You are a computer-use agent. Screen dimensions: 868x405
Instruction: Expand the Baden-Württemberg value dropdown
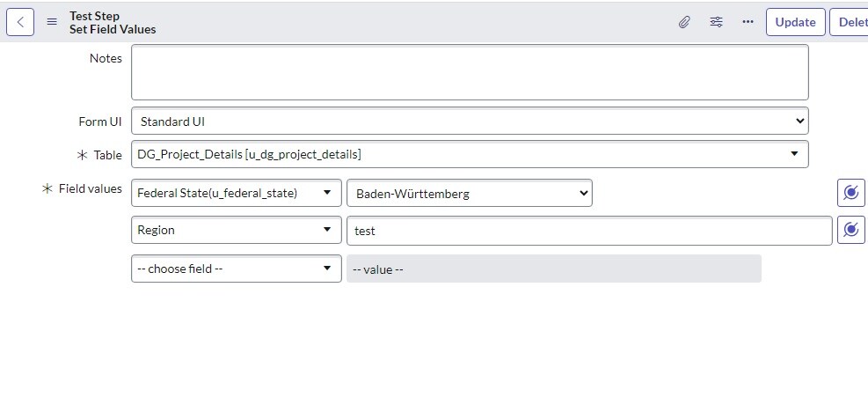coord(470,193)
